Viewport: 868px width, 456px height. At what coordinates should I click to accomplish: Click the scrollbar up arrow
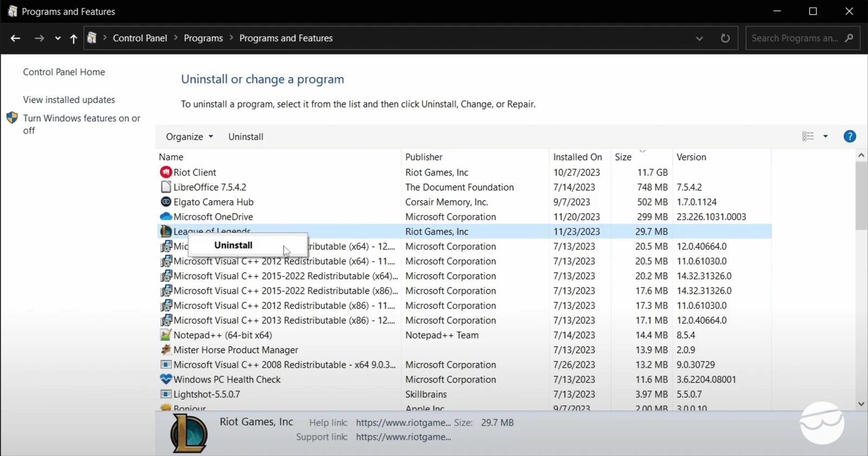[x=861, y=156]
